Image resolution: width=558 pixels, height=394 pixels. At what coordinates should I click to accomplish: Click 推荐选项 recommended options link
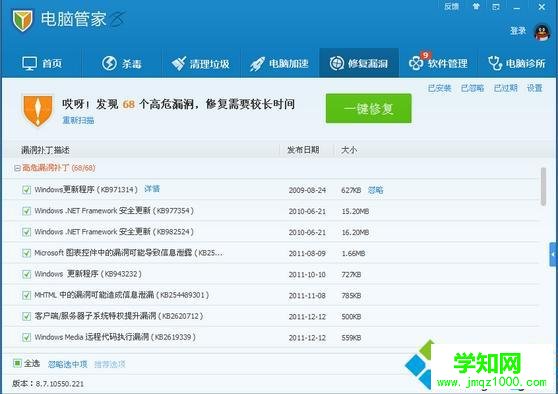[x=110, y=364]
